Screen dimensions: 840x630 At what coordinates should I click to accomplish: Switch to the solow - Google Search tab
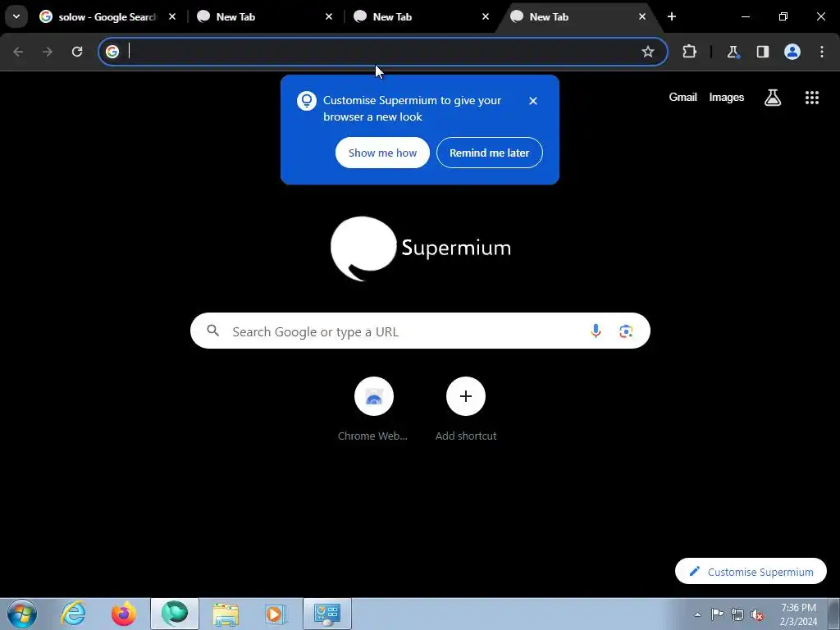tap(107, 17)
